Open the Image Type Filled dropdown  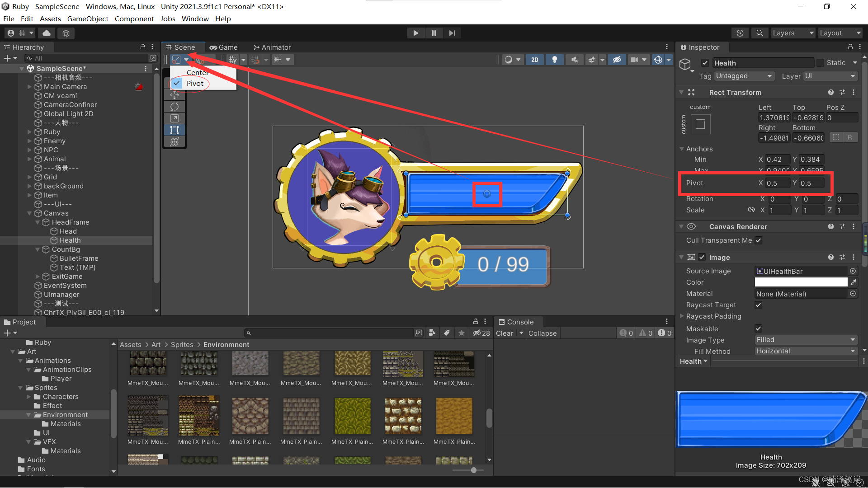(x=806, y=340)
